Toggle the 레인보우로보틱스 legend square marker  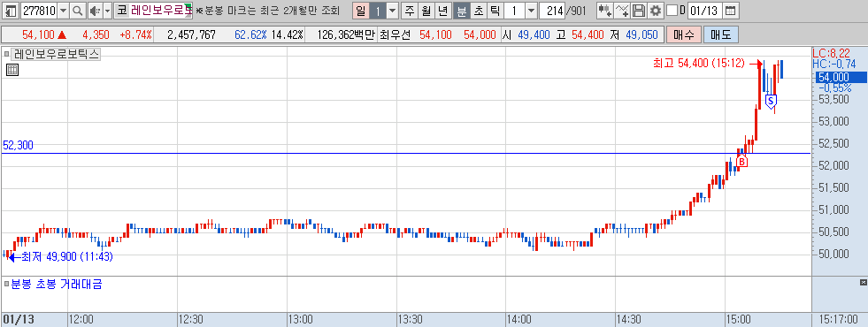(x=7, y=54)
